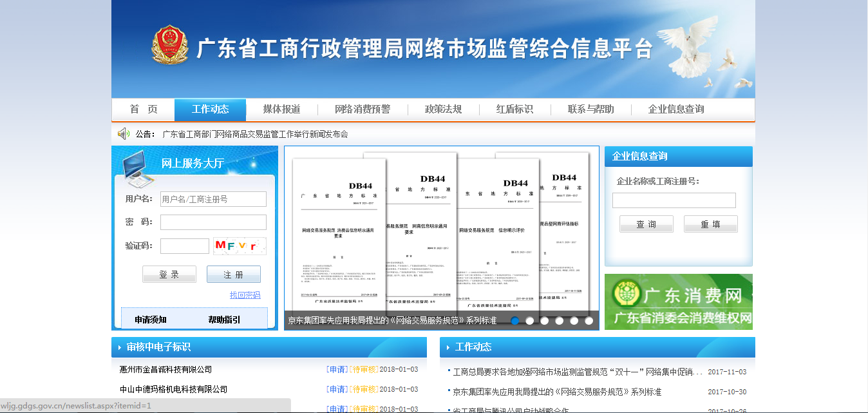
Task: Open the 红盾标识 navigation tab
Action: [x=514, y=110]
